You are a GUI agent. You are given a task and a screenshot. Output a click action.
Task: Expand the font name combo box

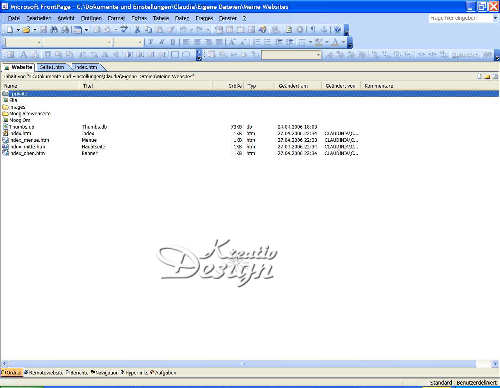pos(109,42)
